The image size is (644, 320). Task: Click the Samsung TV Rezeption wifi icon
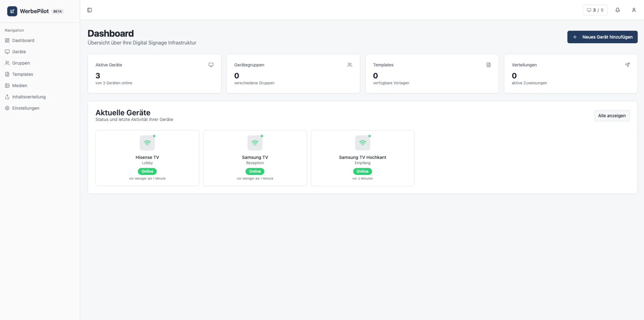tap(255, 143)
